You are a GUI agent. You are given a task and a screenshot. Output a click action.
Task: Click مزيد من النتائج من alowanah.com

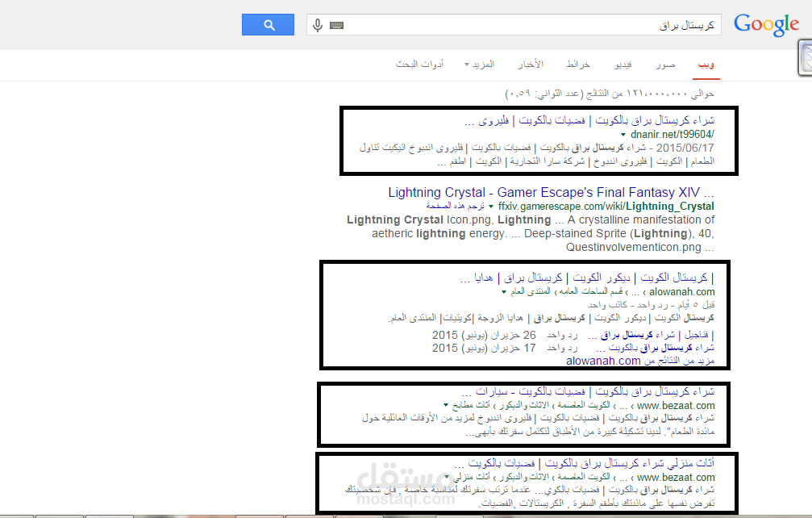pyautogui.click(x=640, y=361)
